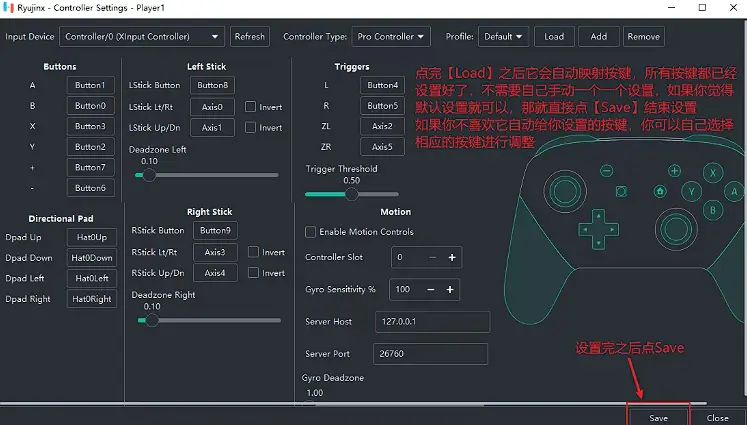Remap the ZL trigger Axis2 button
Viewport: 747px width, 425px height.
382,127
